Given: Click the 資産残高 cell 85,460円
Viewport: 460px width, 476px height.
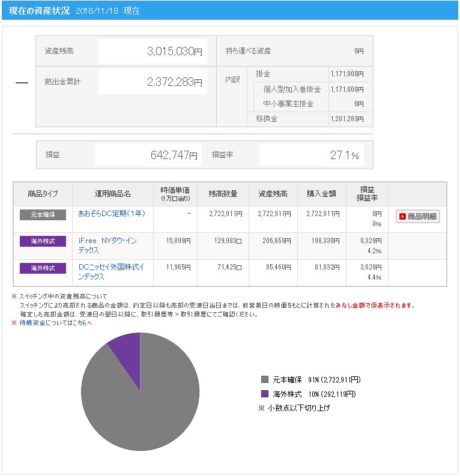Looking at the screenshot, I should point(279,267).
